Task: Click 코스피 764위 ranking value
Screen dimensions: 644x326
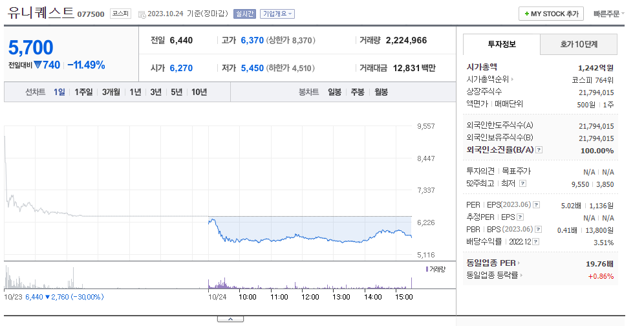Action: click(x=593, y=80)
